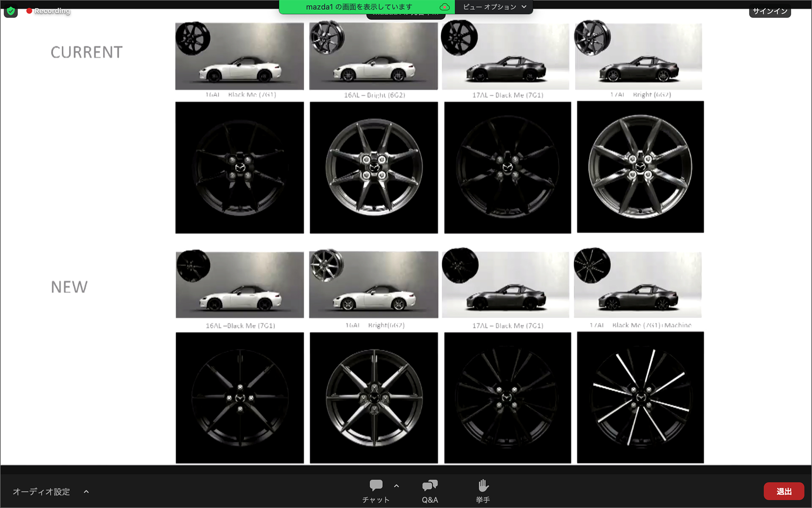Click the cloud icon in sharing banner
812x508 pixels.
click(x=444, y=7)
